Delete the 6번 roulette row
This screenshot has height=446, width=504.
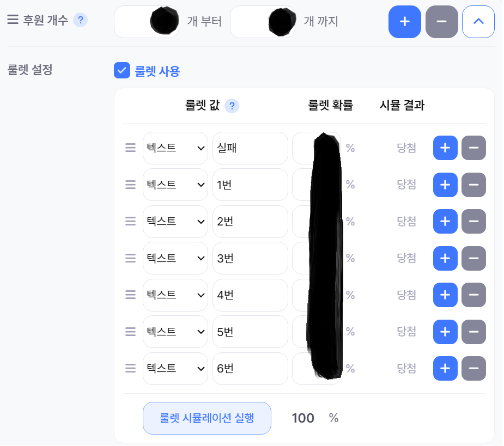click(473, 368)
